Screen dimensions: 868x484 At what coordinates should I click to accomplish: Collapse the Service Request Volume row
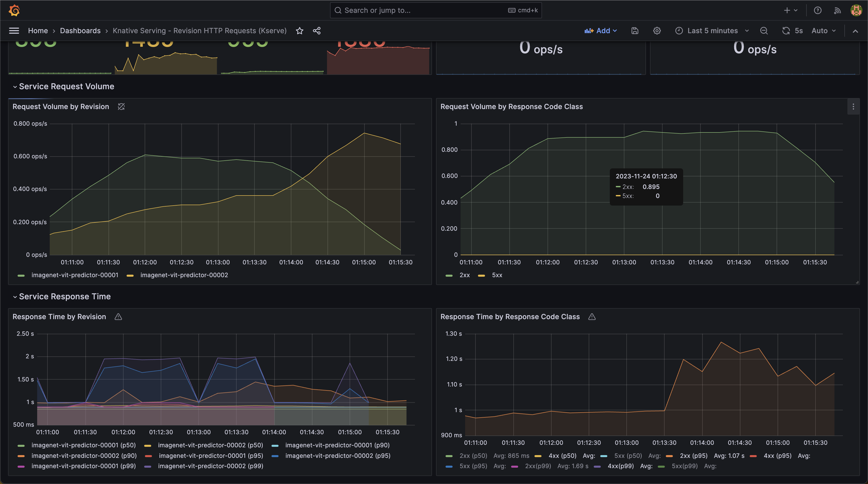click(x=66, y=87)
